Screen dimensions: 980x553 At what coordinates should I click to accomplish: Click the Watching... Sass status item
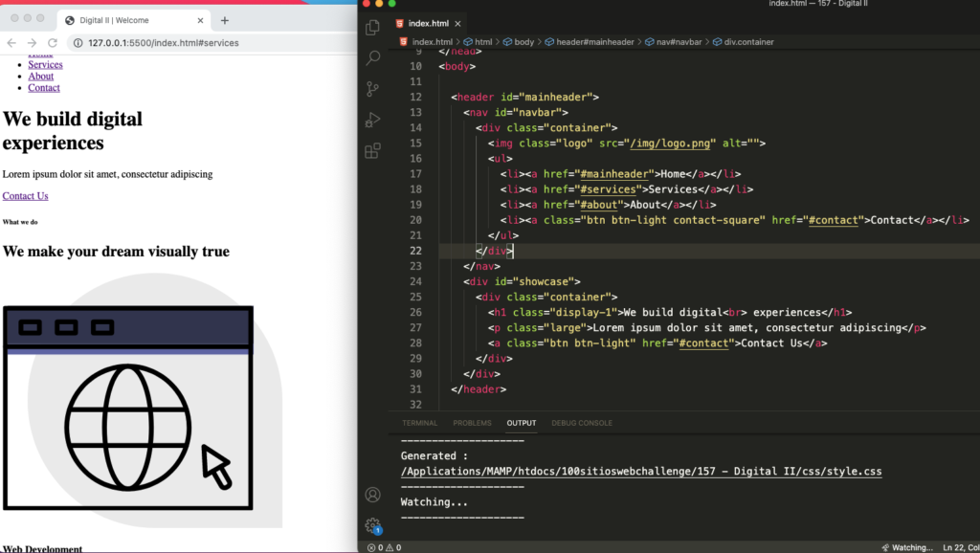907,547
